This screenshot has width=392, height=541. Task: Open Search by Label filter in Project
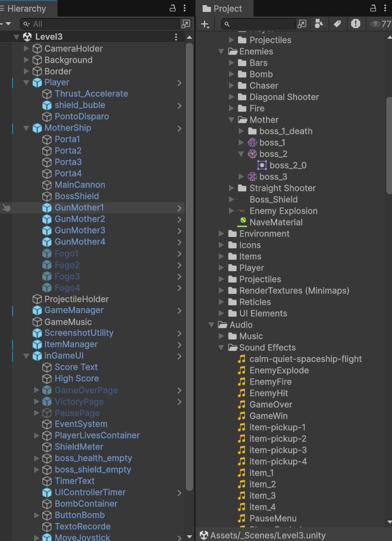click(x=337, y=24)
